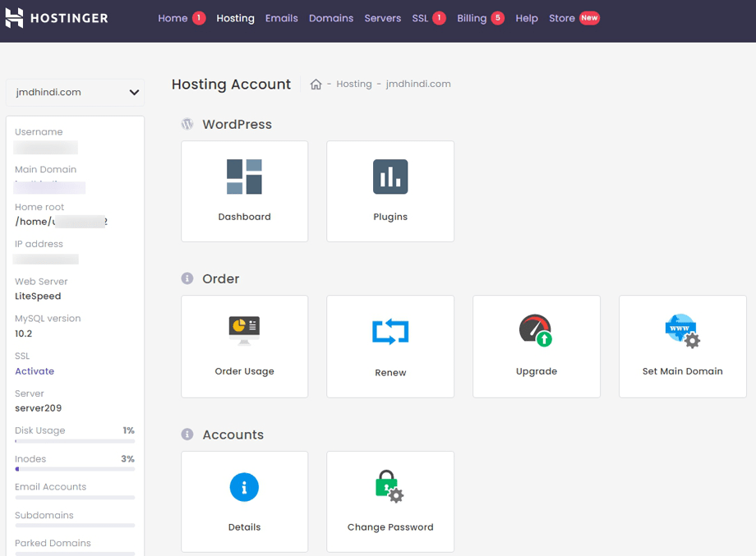Go to the Home menu
The image size is (756, 556).
[173, 18]
